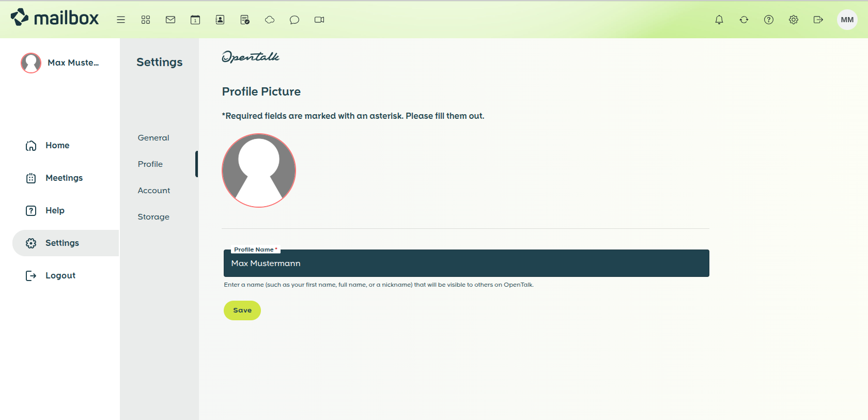Click the refresh icon in the top bar

point(744,20)
